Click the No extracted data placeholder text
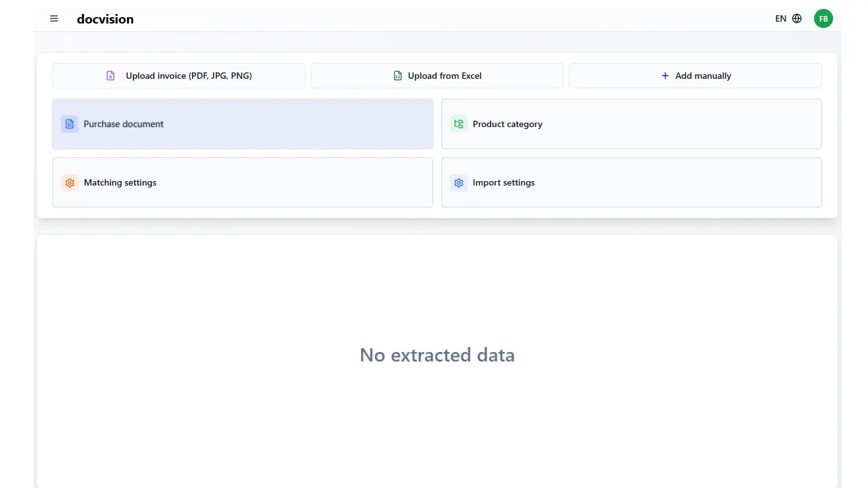This screenshot has width=868, height=488. tap(437, 355)
